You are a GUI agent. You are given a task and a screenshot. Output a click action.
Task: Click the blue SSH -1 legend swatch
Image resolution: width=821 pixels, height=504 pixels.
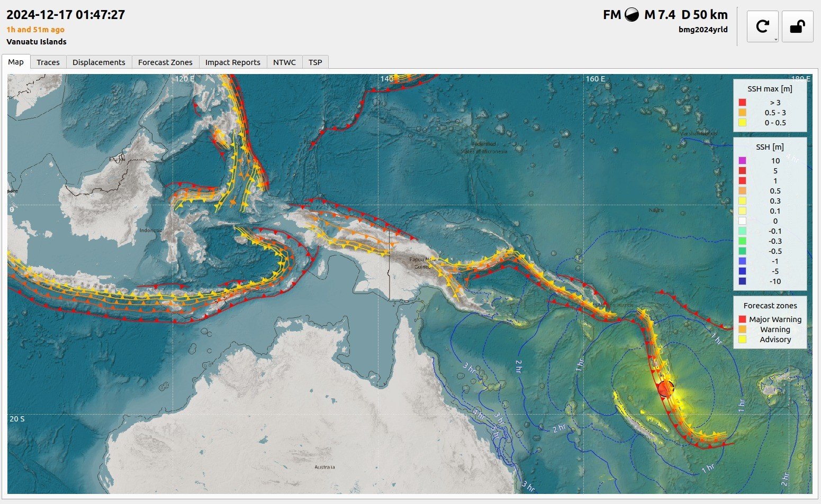click(x=742, y=261)
